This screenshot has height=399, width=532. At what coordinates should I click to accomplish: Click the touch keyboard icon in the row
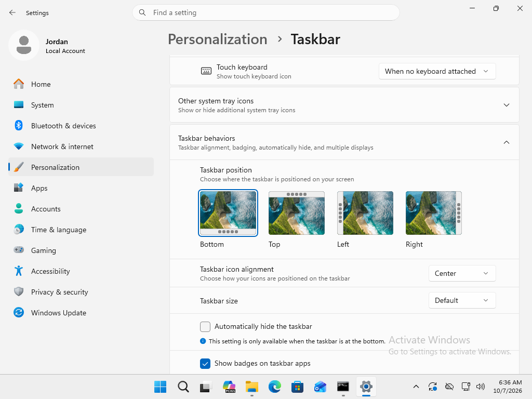click(206, 71)
